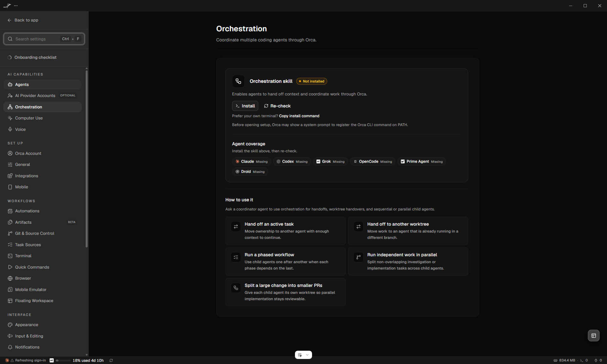Image resolution: width=607 pixels, height=364 pixels.
Task: Click the Browser globe icon
Action: tap(10, 278)
